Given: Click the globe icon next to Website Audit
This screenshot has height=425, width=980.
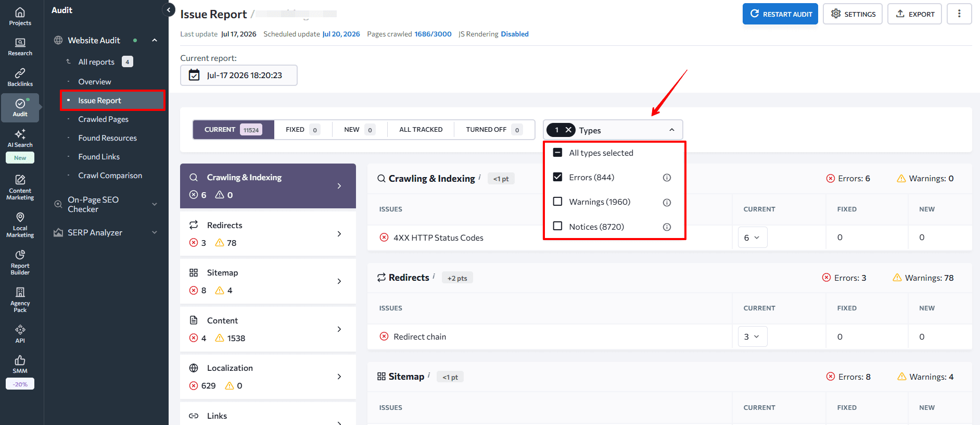Looking at the screenshot, I should tap(58, 40).
